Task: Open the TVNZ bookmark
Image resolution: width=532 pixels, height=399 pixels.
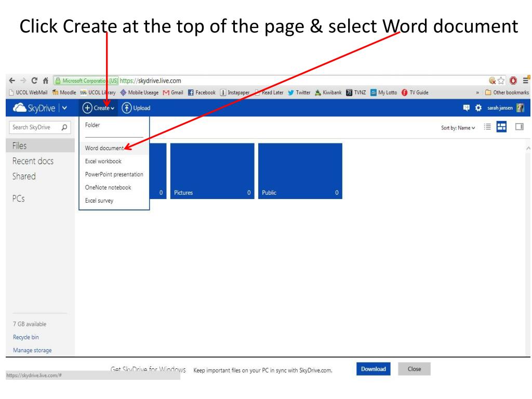Action: 356,92
